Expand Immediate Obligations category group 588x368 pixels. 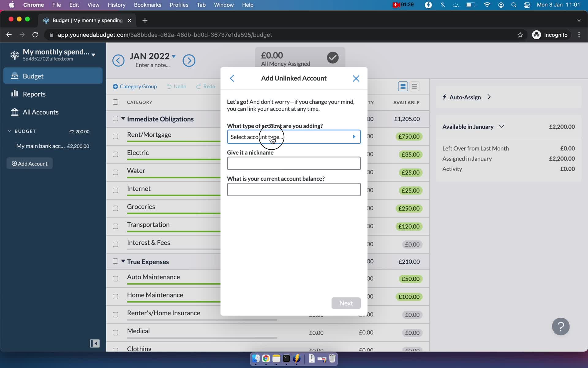coord(123,119)
